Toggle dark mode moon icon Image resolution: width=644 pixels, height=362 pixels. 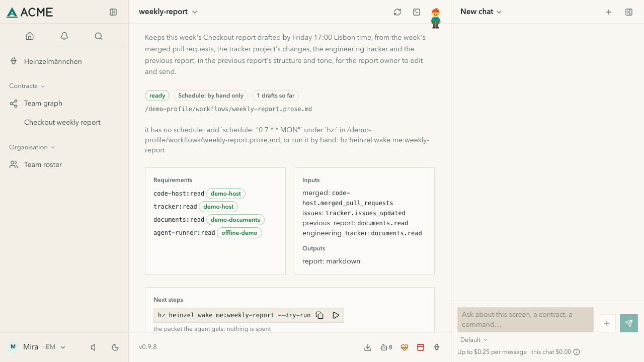[115, 347]
